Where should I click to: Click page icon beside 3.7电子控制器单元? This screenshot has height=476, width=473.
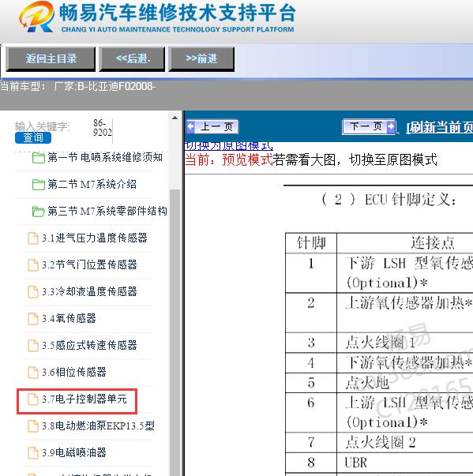click(33, 399)
